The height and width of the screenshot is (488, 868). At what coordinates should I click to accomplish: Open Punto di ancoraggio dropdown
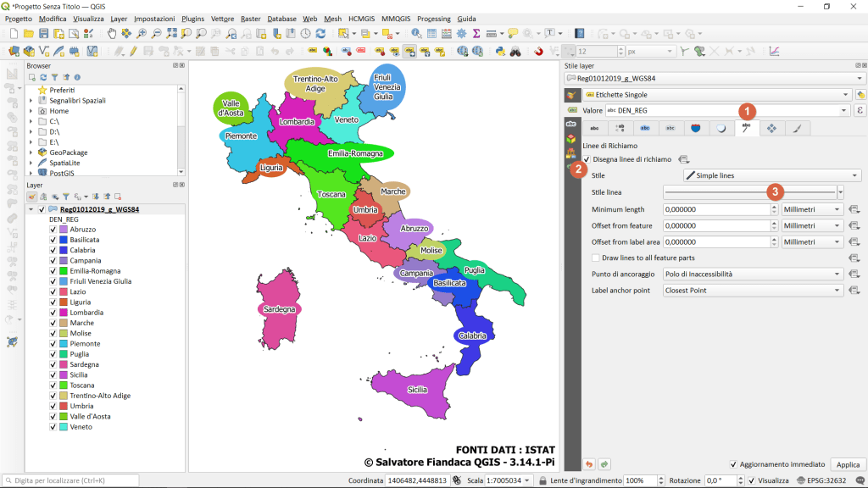[x=753, y=274]
